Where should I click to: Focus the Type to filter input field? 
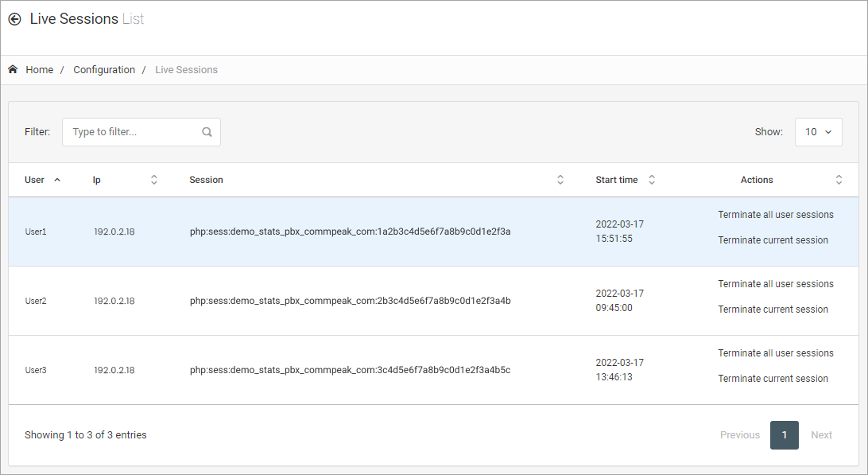pyautogui.click(x=141, y=132)
